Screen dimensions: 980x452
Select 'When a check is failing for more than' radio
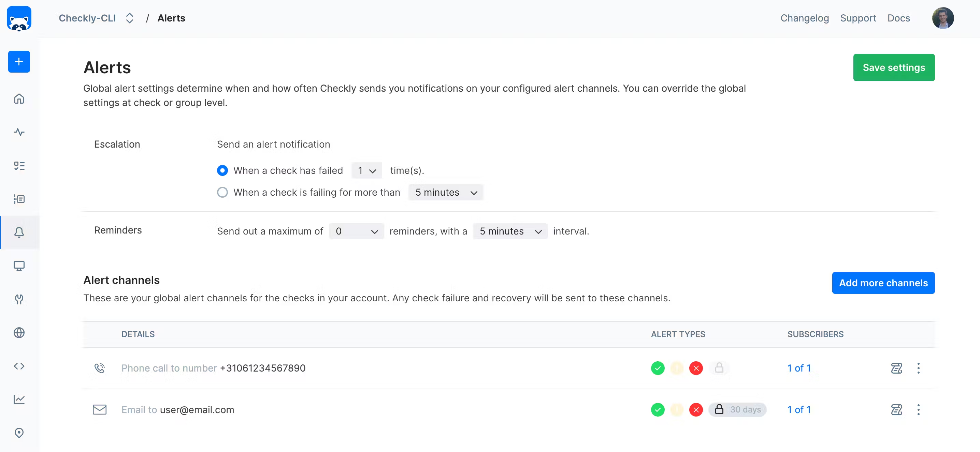(x=222, y=192)
